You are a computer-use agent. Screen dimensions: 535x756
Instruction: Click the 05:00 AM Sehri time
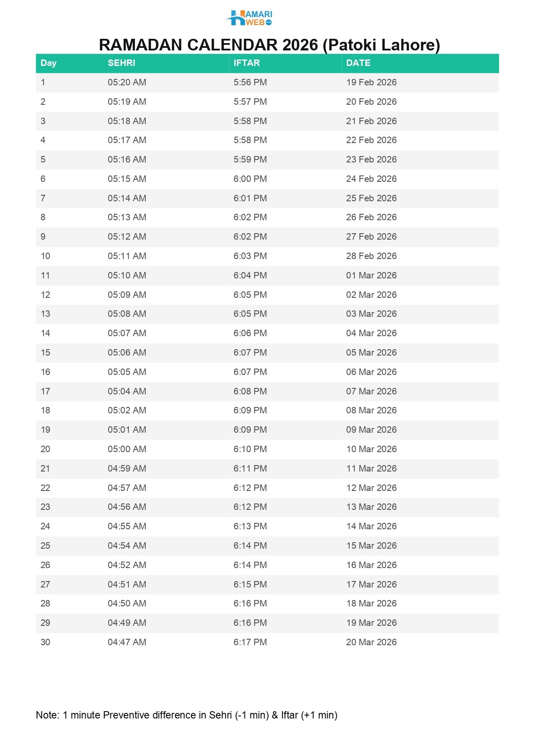point(127,449)
